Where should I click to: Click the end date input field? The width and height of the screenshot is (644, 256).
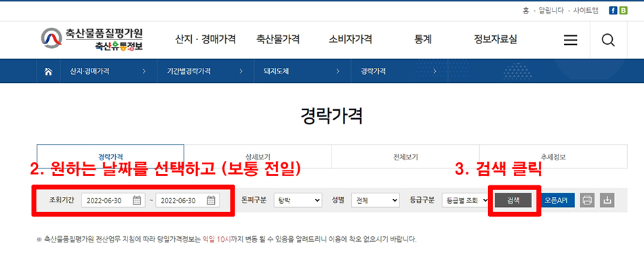click(x=187, y=200)
